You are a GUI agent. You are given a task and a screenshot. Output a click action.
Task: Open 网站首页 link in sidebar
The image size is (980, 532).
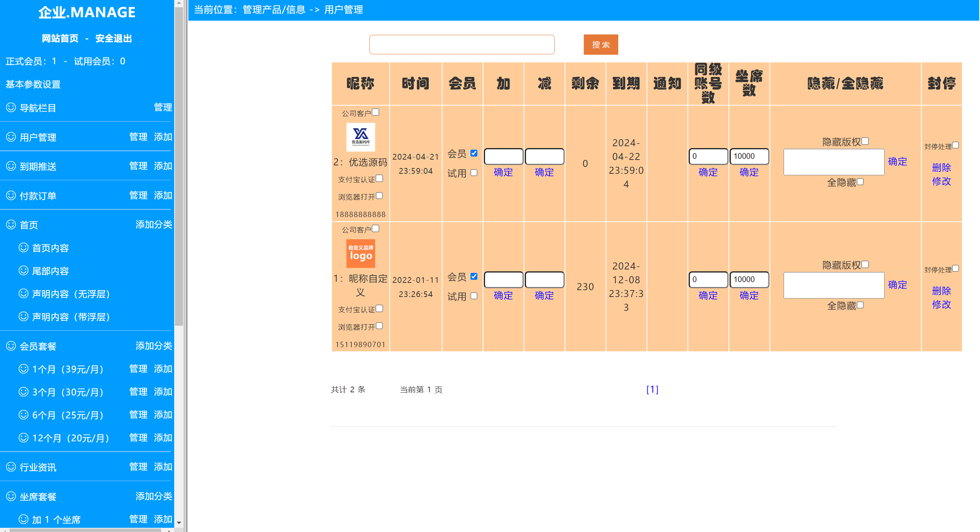60,38
